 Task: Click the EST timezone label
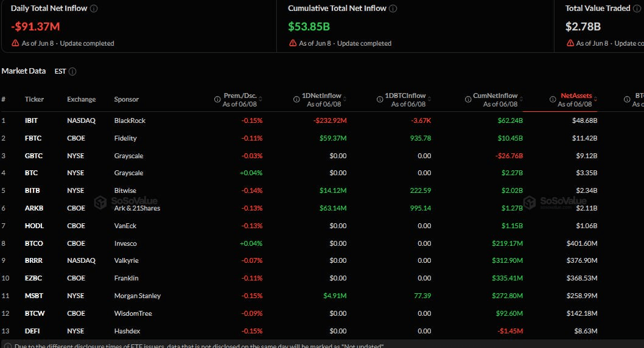(60, 71)
